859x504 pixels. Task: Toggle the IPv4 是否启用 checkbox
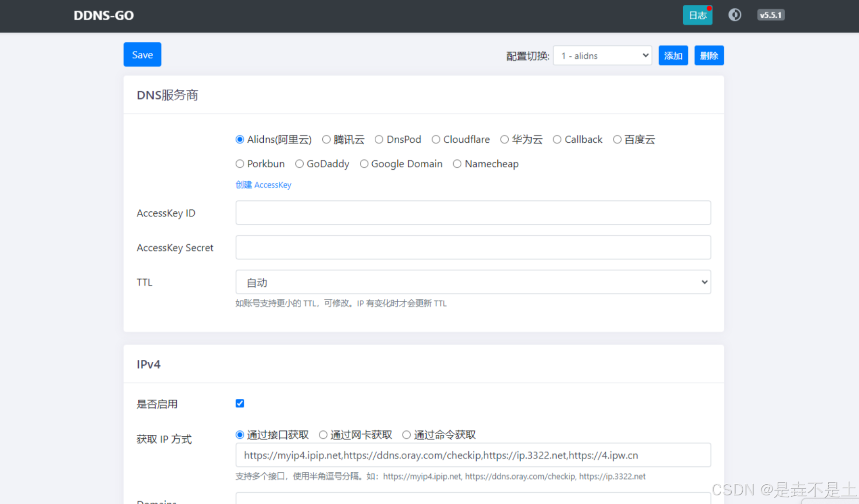240,403
